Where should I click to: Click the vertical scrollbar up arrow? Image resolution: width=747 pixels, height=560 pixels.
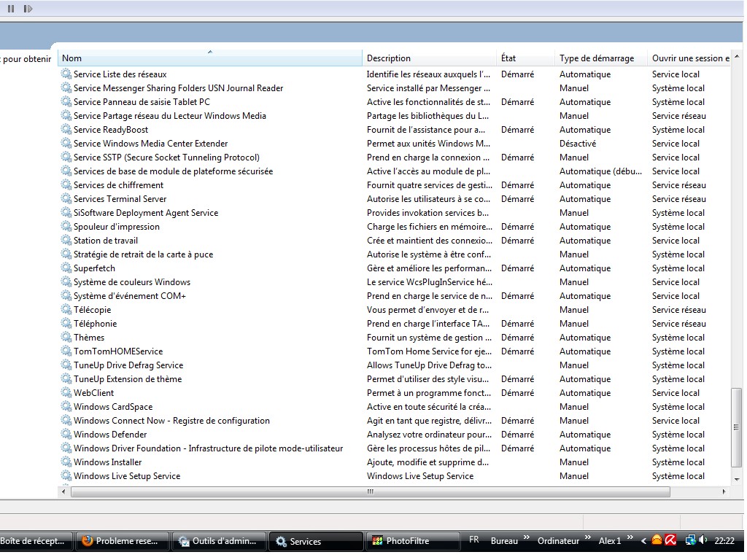click(x=737, y=57)
